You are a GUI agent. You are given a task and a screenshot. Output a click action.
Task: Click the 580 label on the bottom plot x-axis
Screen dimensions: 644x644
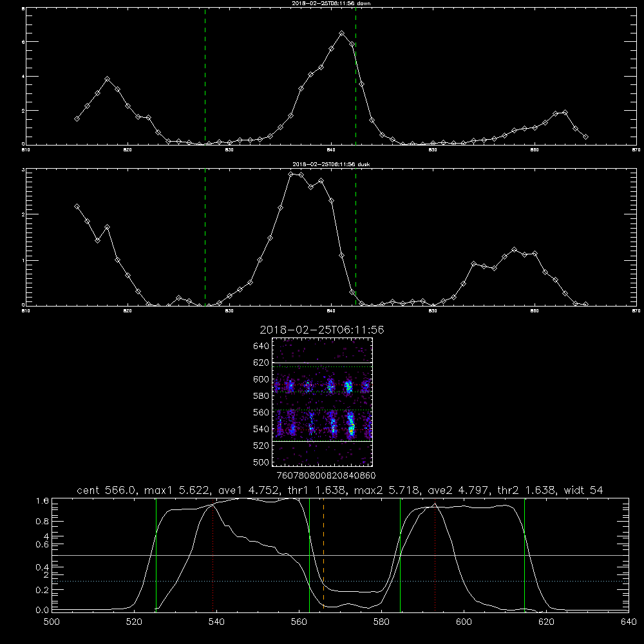click(381, 622)
